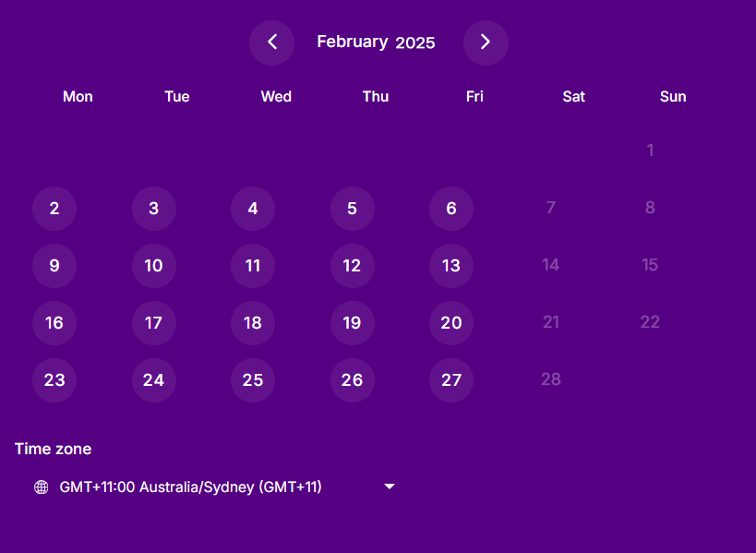The height and width of the screenshot is (553, 756).
Task: Pick February 27 as the date
Action: 451,379
